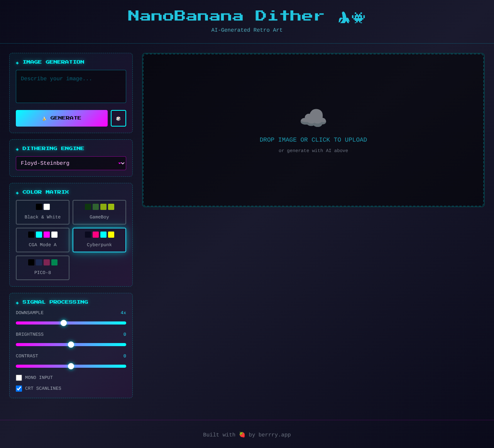Enable the MONO INPUT checkbox

[19, 378]
